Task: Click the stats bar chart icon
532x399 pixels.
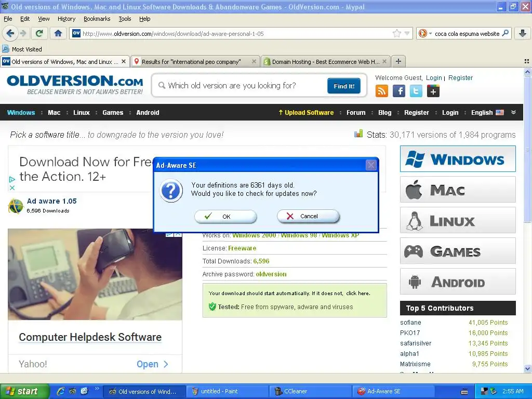Action: click(x=358, y=134)
